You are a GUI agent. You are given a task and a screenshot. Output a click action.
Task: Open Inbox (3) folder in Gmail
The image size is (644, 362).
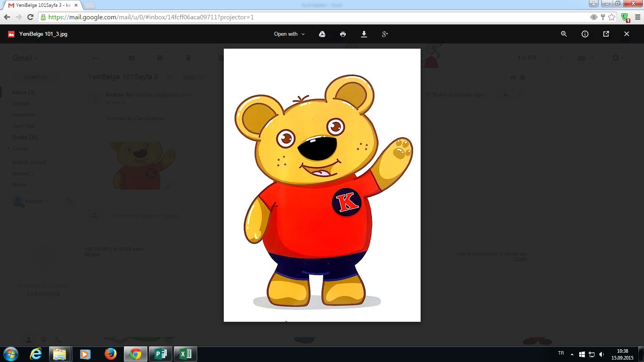click(23, 92)
